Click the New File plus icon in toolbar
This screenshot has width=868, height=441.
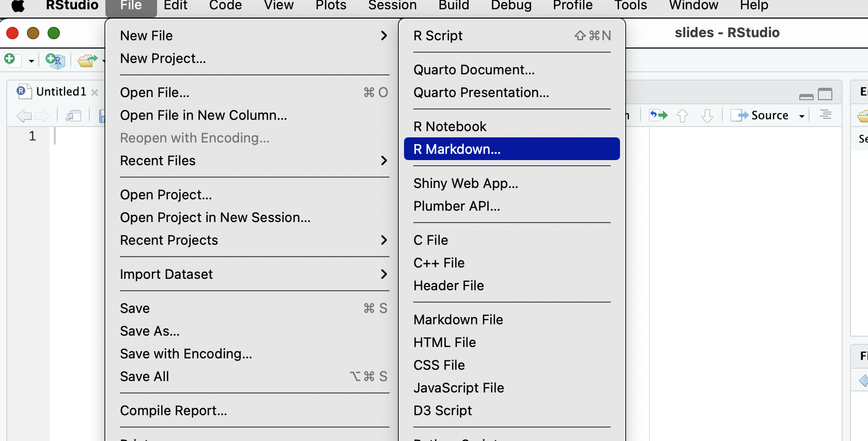coord(12,60)
